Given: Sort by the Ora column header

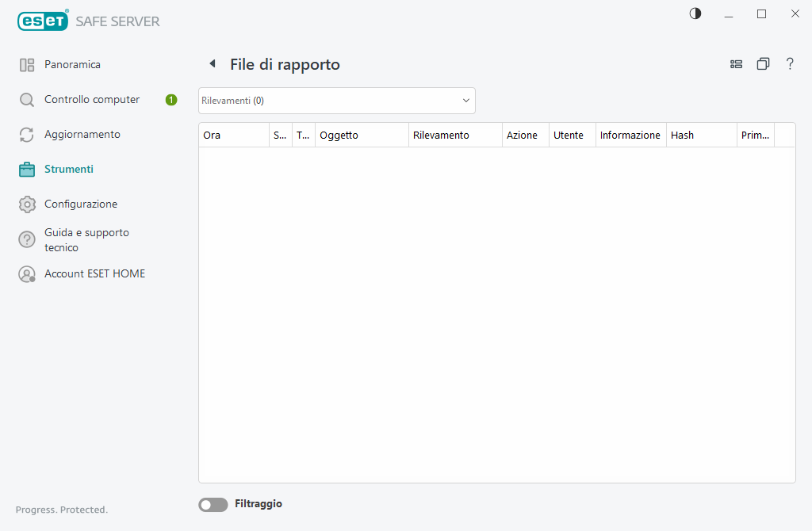Looking at the screenshot, I should click(233, 136).
